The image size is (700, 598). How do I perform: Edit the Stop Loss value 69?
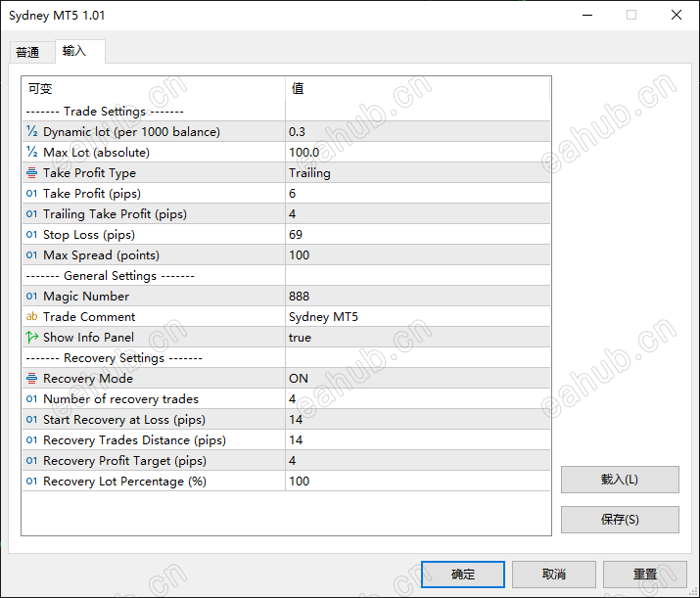417,234
